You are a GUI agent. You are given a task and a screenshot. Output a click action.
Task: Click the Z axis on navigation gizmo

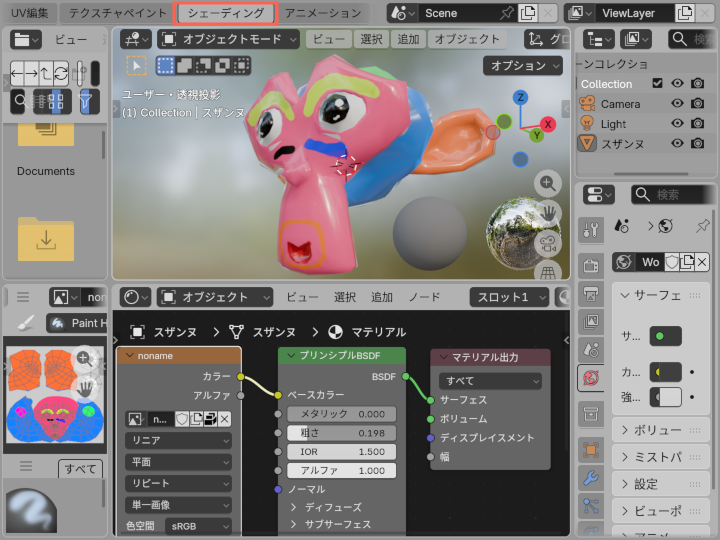click(x=520, y=97)
